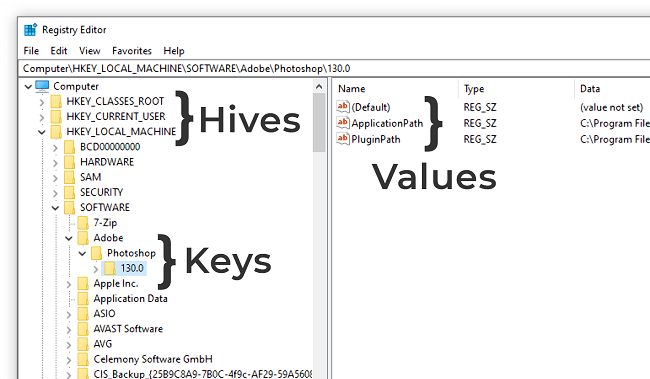Screen dimensions: 650x379
Task: Open the Help menu
Action: click(174, 51)
